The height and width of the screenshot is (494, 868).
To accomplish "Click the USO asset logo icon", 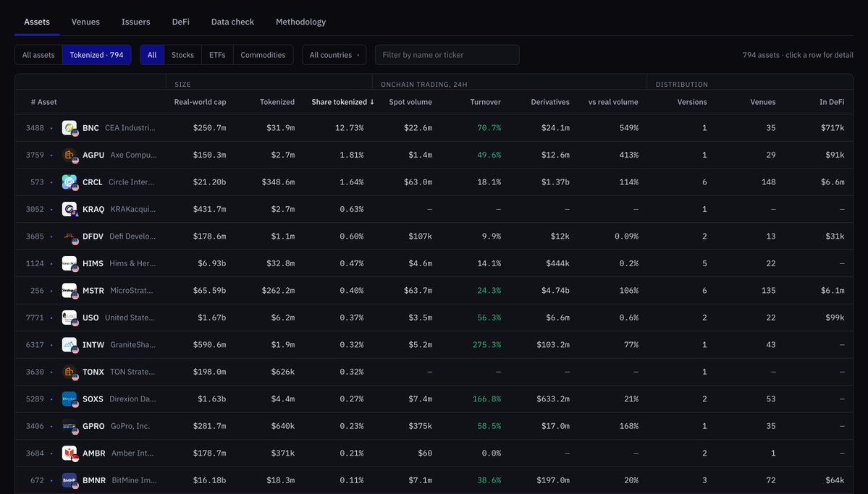I will click(69, 318).
